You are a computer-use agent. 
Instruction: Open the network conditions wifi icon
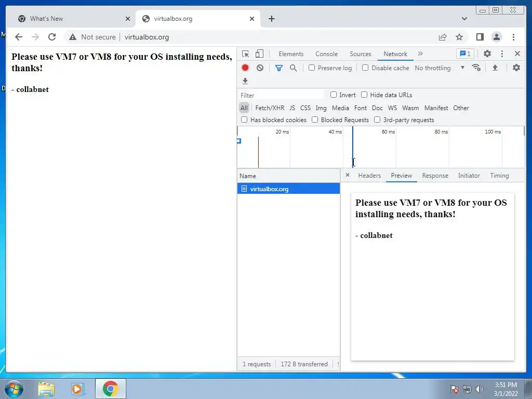(476, 68)
